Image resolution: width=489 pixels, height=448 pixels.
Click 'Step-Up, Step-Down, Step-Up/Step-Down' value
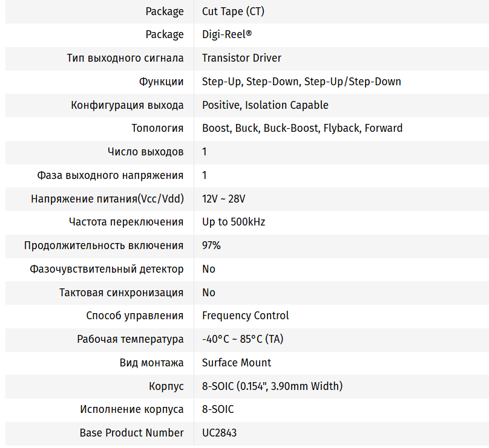(x=301, y=82)
